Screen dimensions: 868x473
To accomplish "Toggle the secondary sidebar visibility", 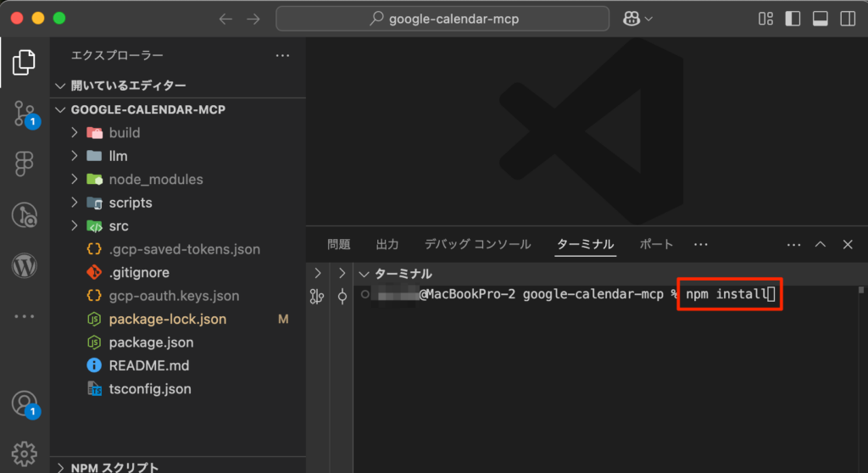I will 847,19.
